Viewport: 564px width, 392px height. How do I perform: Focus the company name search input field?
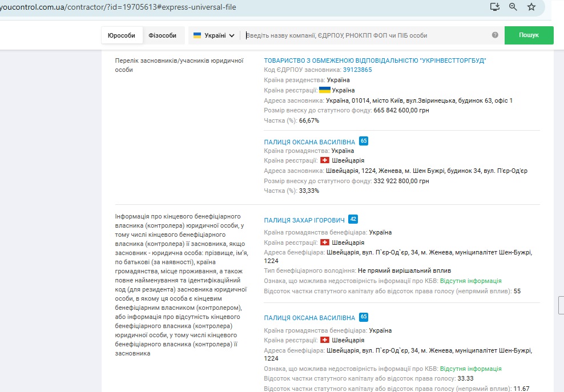click(365, 35)
